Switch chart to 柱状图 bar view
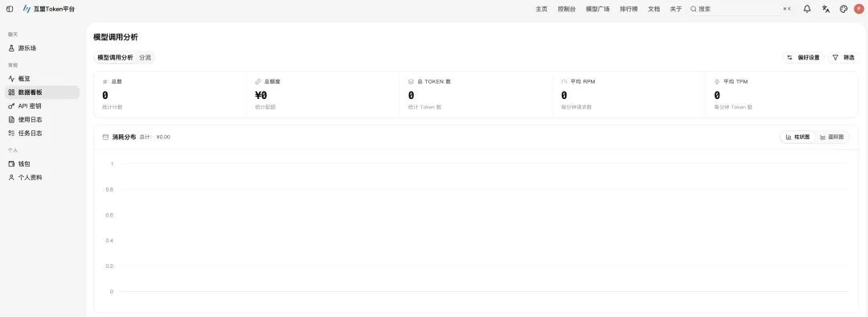 coord(798,137)
